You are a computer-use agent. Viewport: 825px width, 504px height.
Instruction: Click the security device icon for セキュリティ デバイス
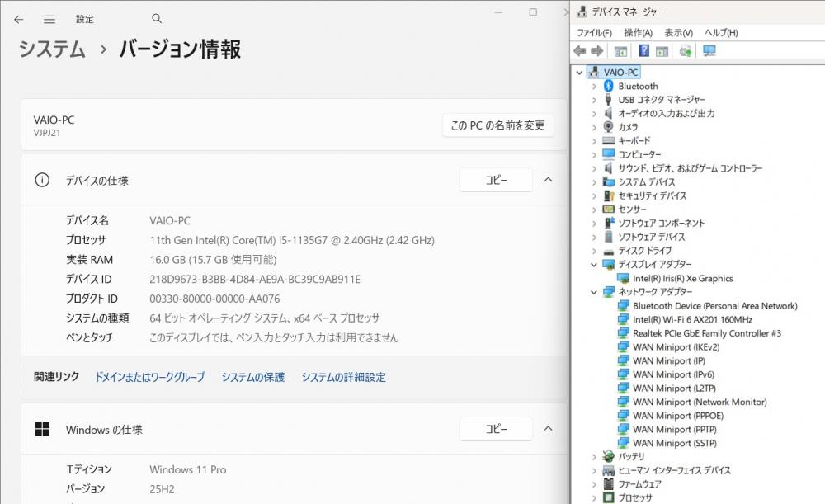tap(609, 195)
